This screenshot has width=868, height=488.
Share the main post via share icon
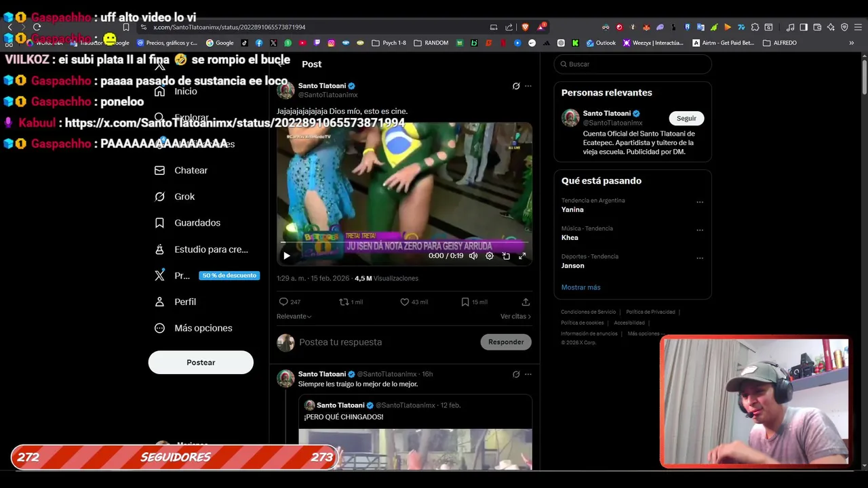[x=526, y=302]
